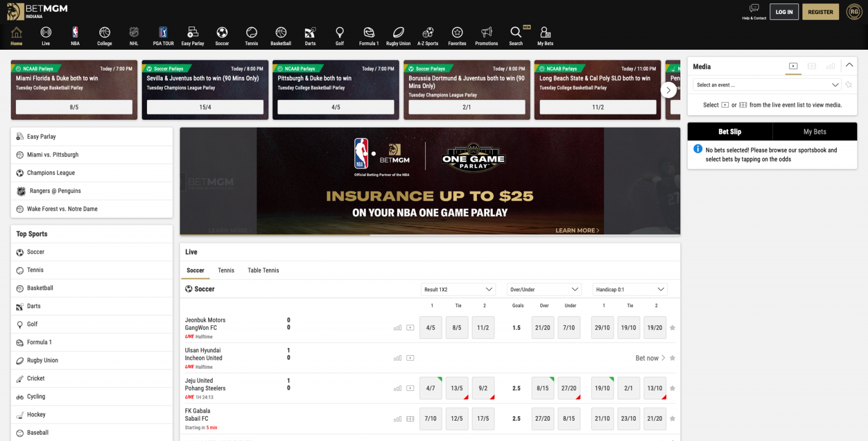Pin an event using the star next to event selector
Screen dimensions: 868x441
[x=848, y=85]
